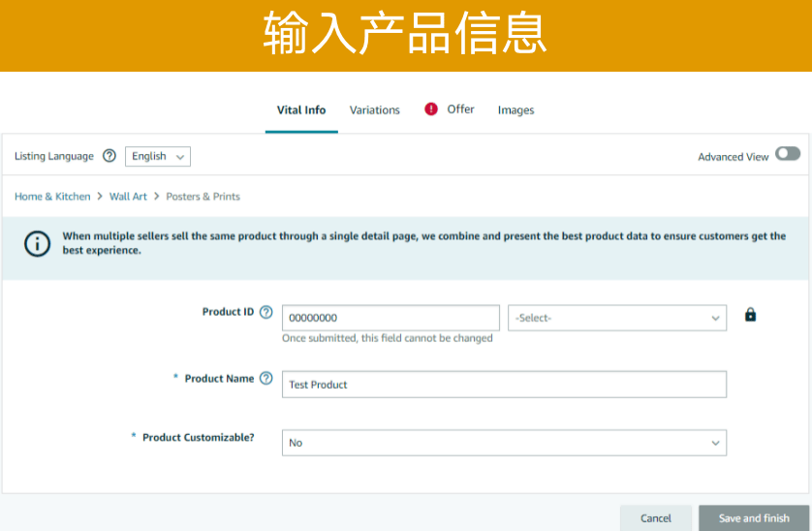Follow the Wall Art breadcrumb link
This screenshot has width=812, height=531.
click(x=128, y=197)
